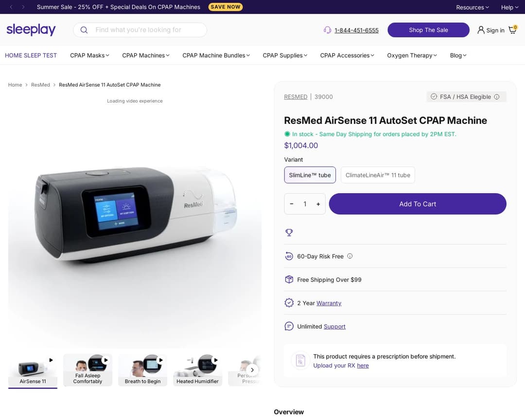
Task: Click the Sign in person icon
Action: [x=481, y=30]
